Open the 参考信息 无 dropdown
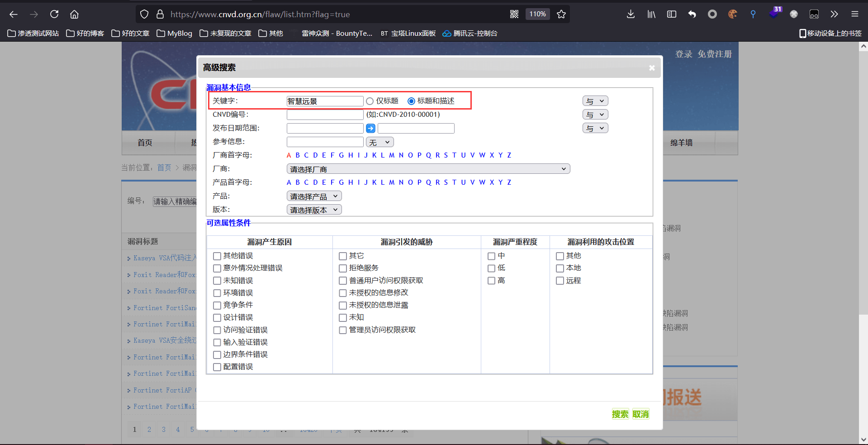868x445 pixels. tap(380, 142)
